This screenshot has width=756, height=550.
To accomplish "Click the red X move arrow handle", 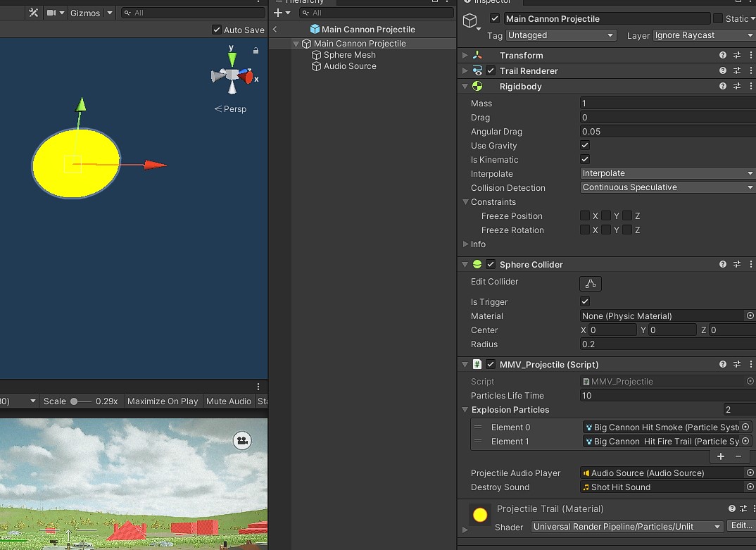I will [156, 165].
